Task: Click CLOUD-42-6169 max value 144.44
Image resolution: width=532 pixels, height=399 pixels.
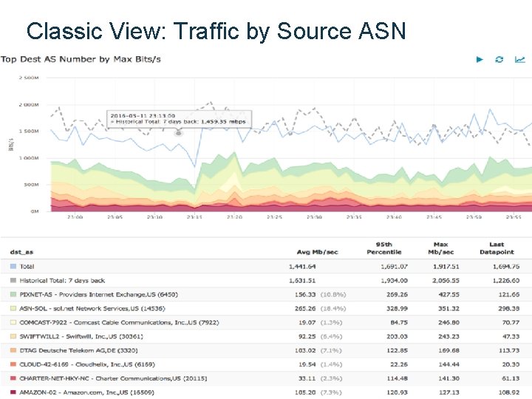Action: pos(449,364)
